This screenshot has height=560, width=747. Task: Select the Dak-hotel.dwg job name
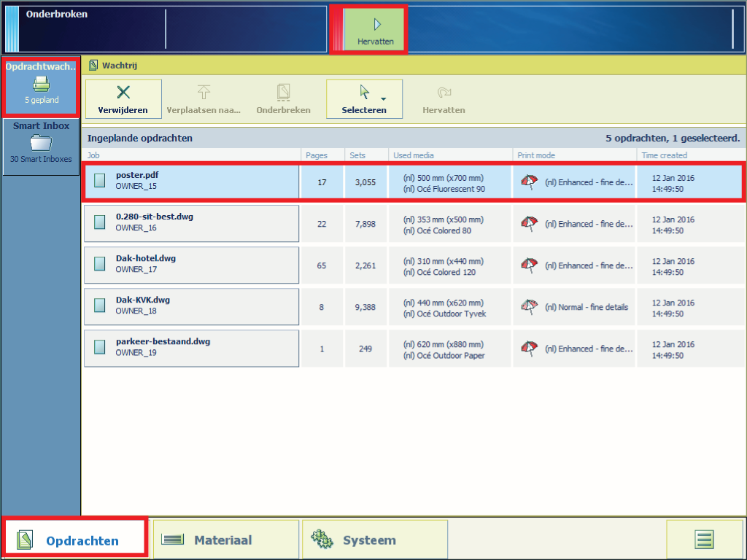pyautogui.click(x=146, y=258)
